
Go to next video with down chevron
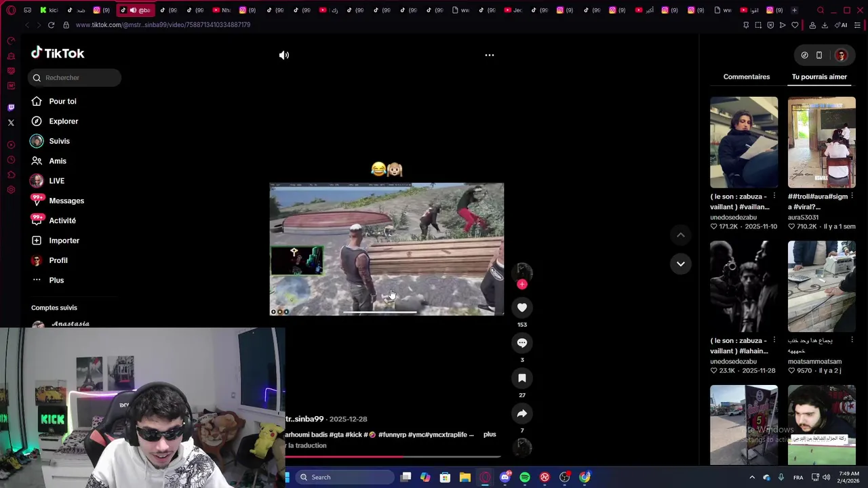(x=681, y=264)
